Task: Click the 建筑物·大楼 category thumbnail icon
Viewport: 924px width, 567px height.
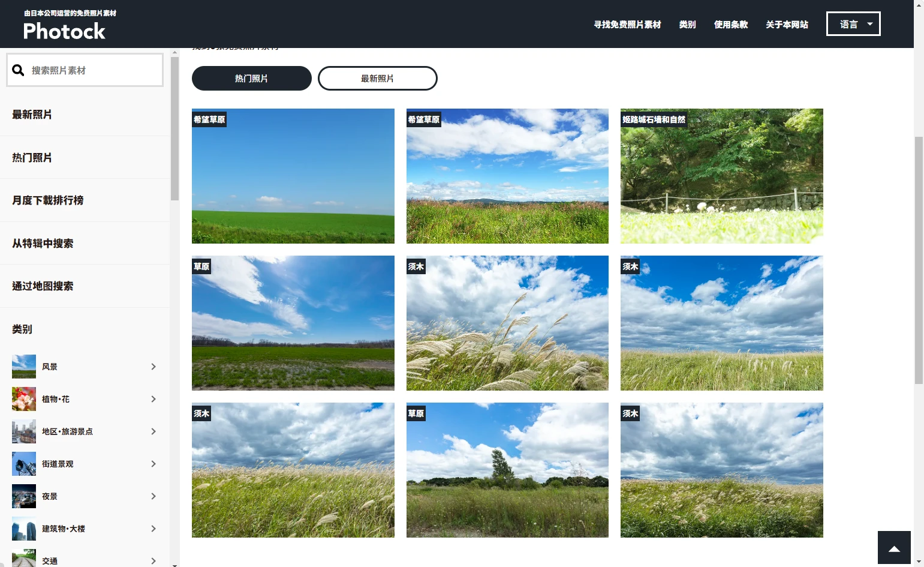Action: [24, 529]
